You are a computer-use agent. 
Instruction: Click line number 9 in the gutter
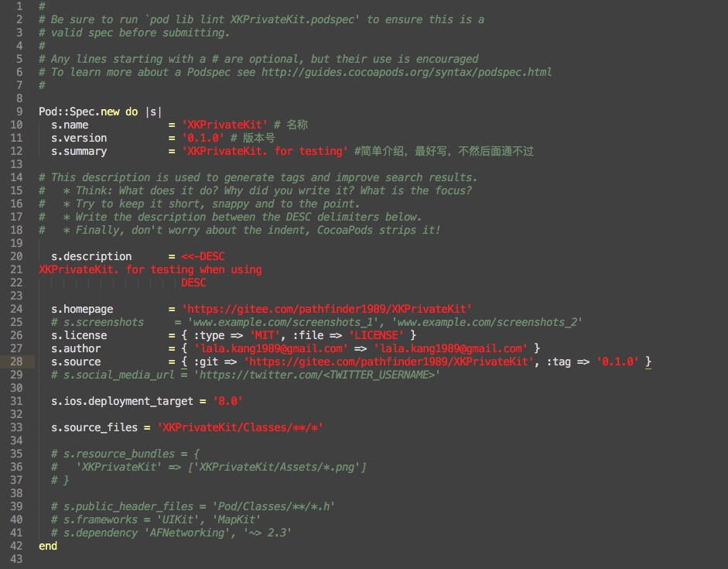tap(19, 111)
